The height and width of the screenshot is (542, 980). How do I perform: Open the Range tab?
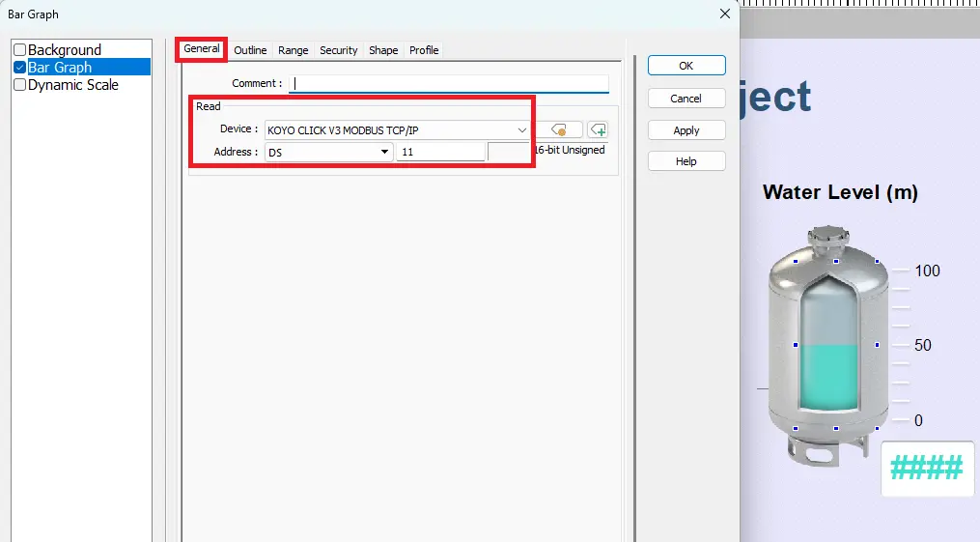tap(294, 50)
